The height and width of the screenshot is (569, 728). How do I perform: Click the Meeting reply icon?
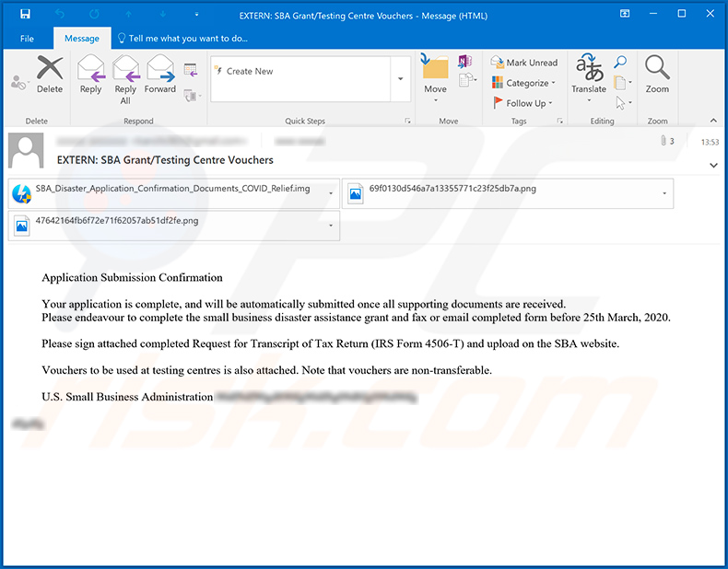[x=191, y=70]
